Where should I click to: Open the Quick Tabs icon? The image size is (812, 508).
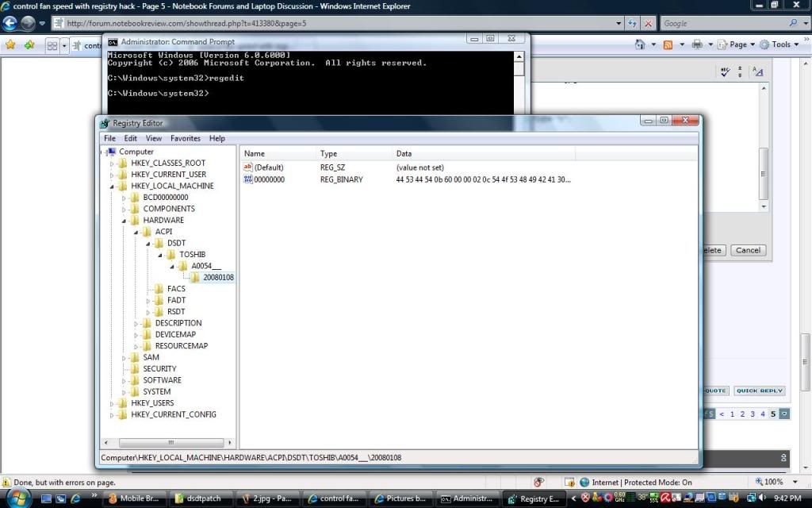[x=52, y=45]
